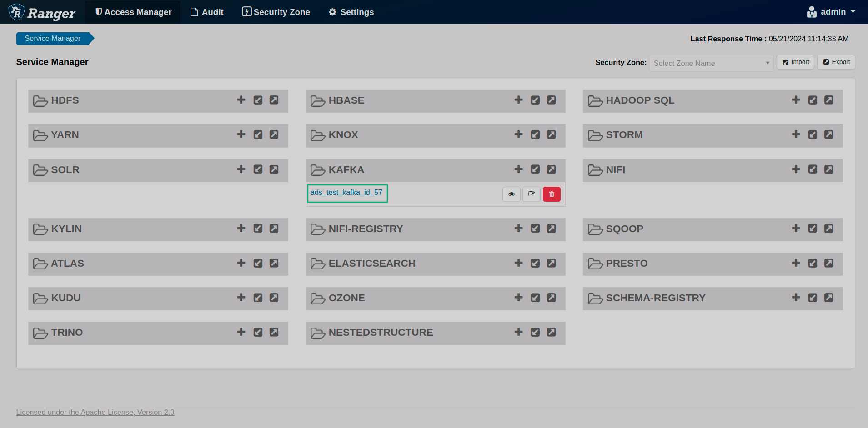The height and width of the screenshot is (428, 868).
Task: Open the Security Zone page
Action: [x=276, y=12]
